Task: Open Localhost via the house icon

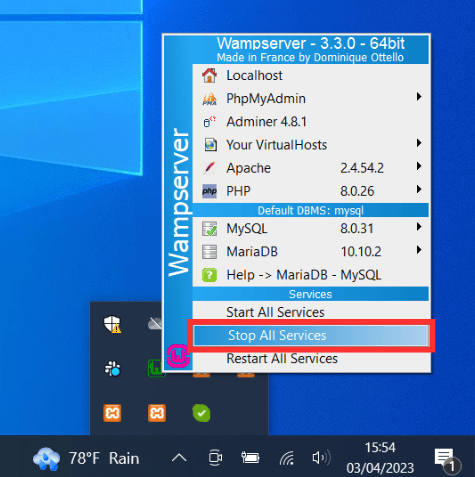Action: 209,76
